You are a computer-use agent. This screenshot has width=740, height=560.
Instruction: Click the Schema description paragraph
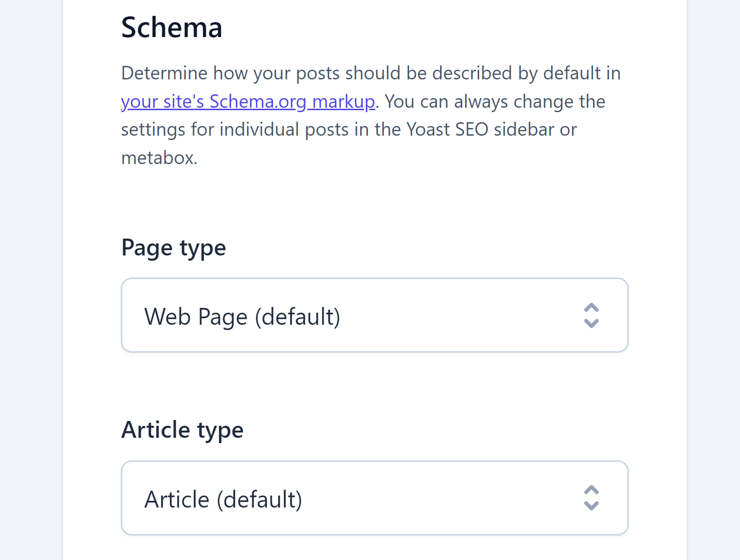[x=371, y=115]
